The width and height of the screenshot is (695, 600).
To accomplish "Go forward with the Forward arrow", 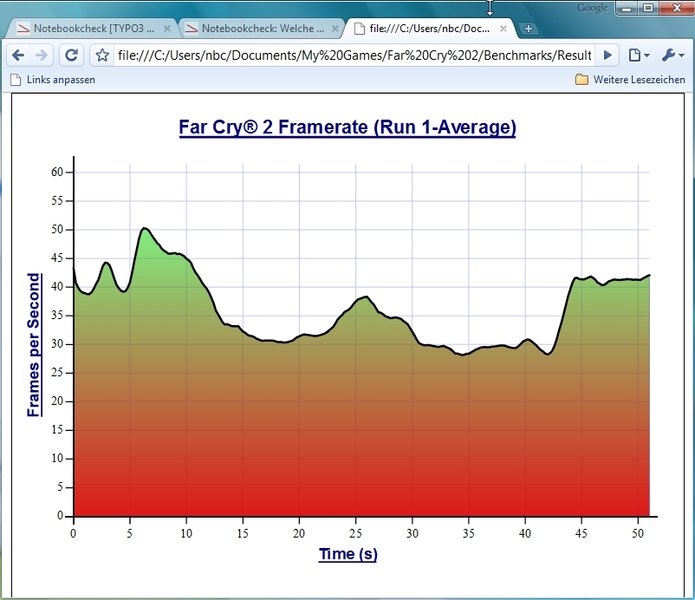I will (41, 55).
